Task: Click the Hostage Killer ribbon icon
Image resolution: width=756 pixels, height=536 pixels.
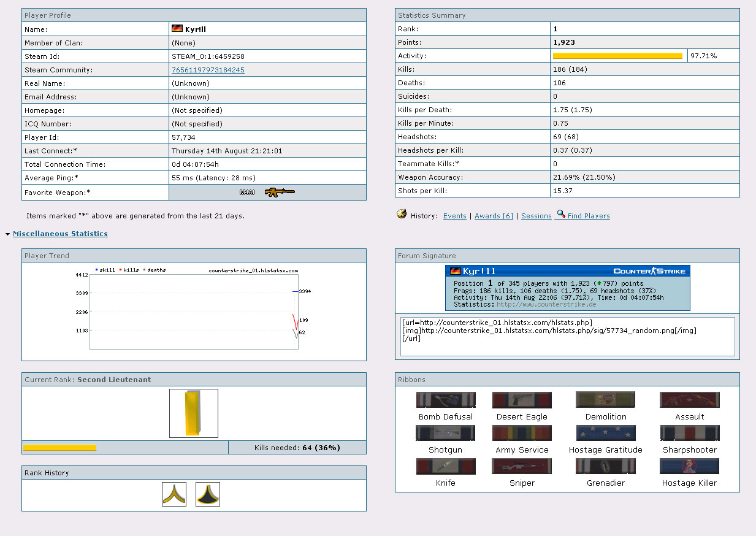Action: coord(689,467)
